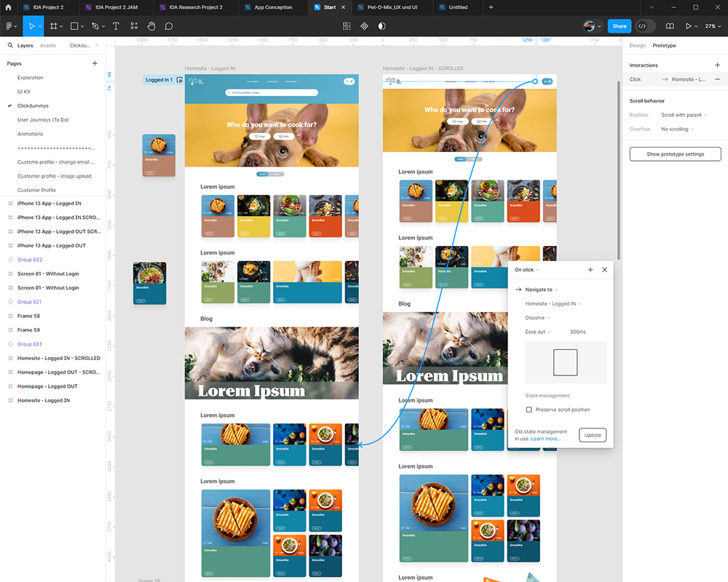Viewport: 728px width, 582px height.
Task: Select the Rectangle shape tool
Action: tap(74, 26)
